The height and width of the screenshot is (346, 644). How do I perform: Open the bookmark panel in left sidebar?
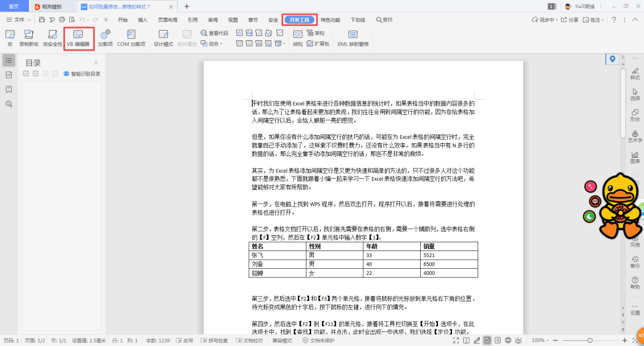coord(9,89)
